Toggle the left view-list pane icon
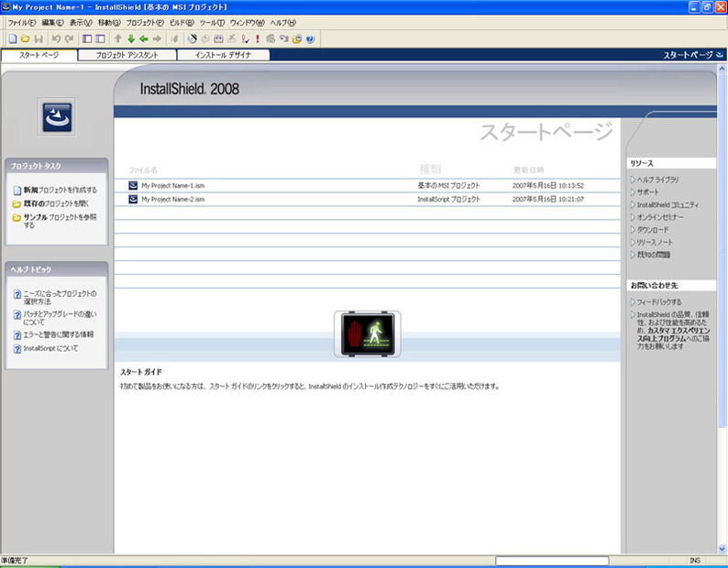The height and width of the screenshot is (568, 728). click(87, 39)
